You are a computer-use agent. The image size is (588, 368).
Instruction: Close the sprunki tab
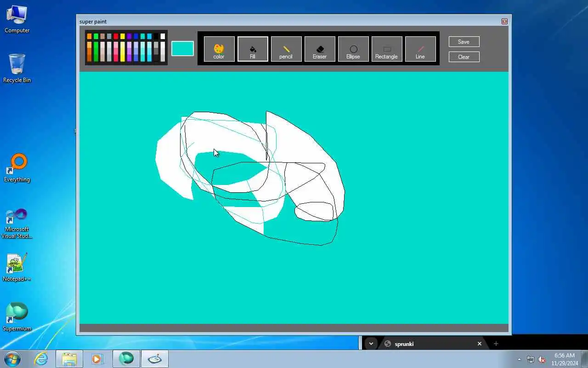point(479,344)
